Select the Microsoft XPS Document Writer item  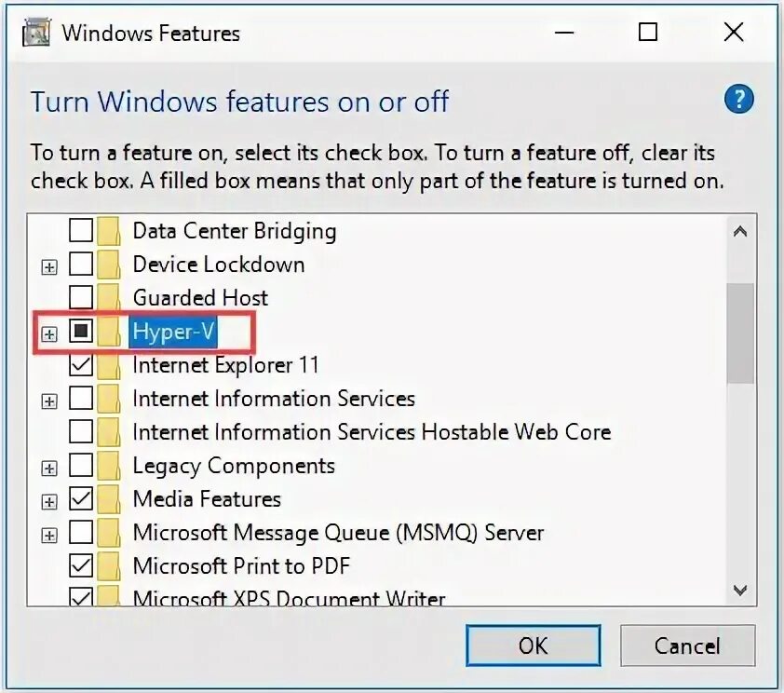pos(289,598)
